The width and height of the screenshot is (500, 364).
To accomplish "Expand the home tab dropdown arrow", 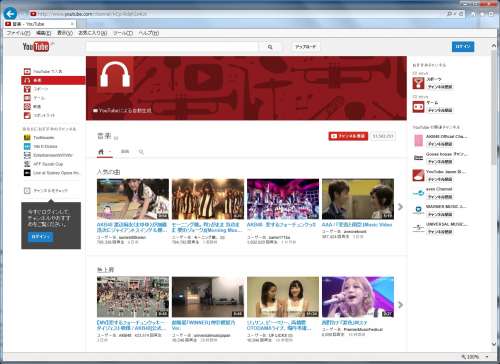I will point(110,152).
